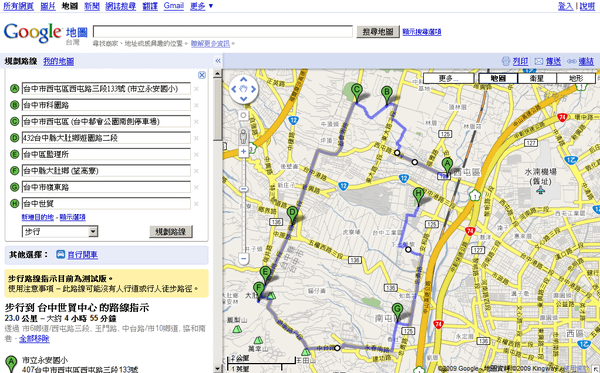The width and height of the screenshot is (600, 373).
Task: Click the zoom in plus button
Action: click(x=243, y=152)
